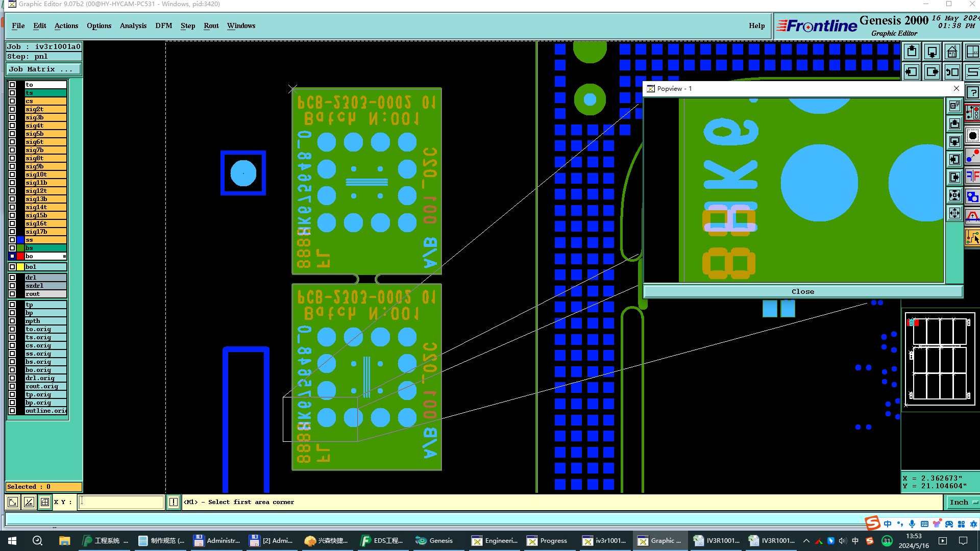The height and width of the screenshot is (551, 980).
Task: Click the X Y coordinate input field
Action: 121,502
